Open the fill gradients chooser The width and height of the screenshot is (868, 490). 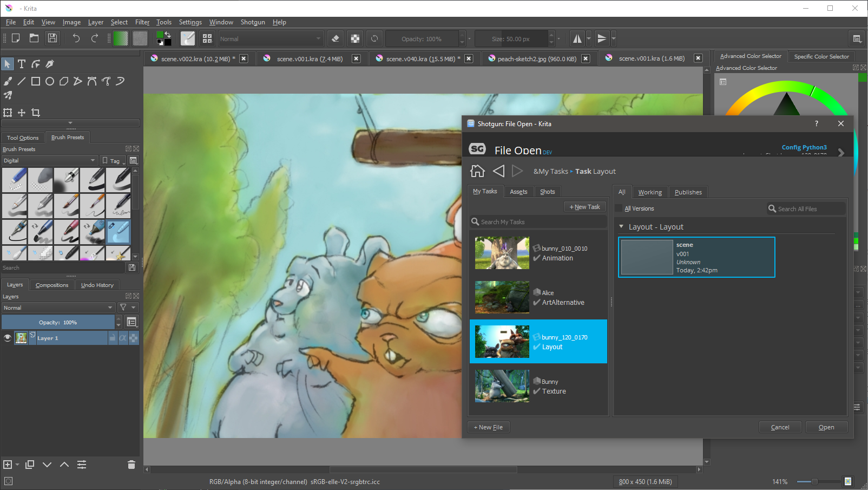121,38
